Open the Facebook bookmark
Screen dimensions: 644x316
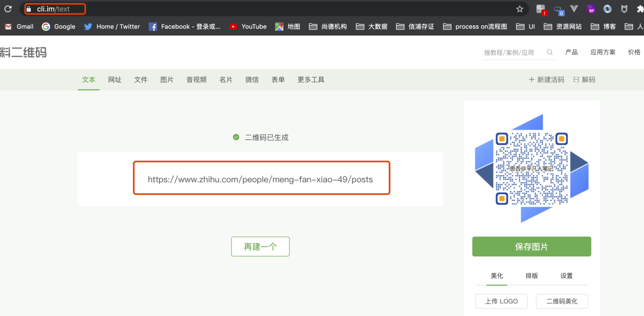point(184,27)
